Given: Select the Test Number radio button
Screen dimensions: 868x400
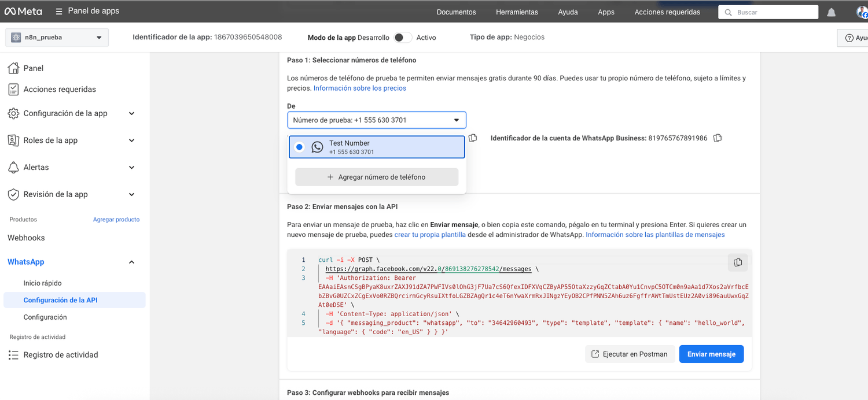Looking at the screenshot, I should [299, 147].
